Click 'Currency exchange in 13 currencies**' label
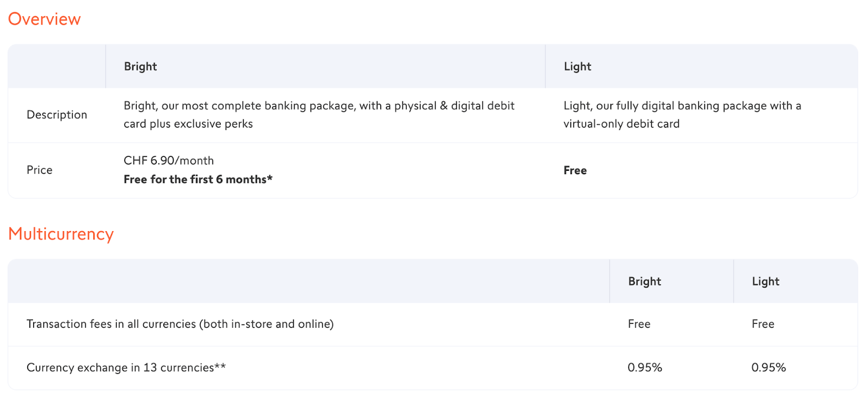868x408 pixels. click(x=126, y=367)
